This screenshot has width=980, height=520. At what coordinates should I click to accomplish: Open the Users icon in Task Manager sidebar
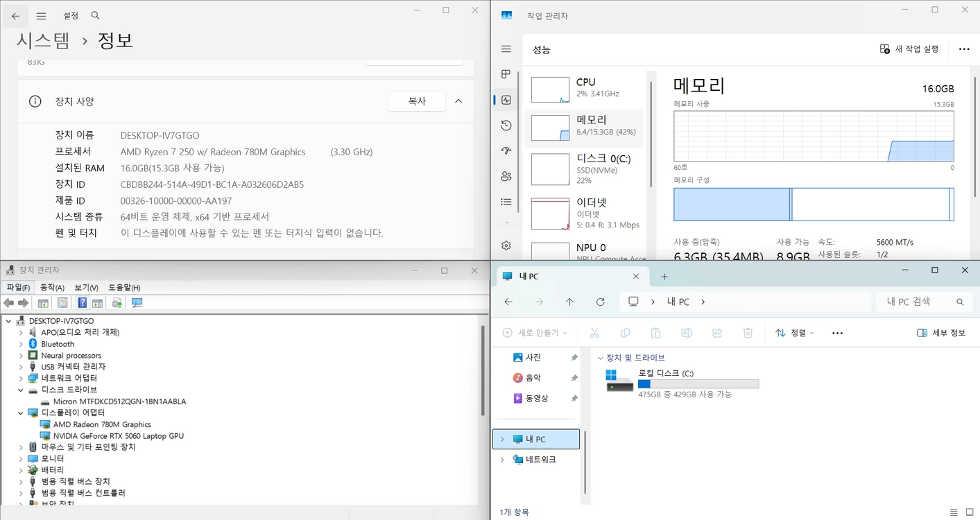[506, 176]
